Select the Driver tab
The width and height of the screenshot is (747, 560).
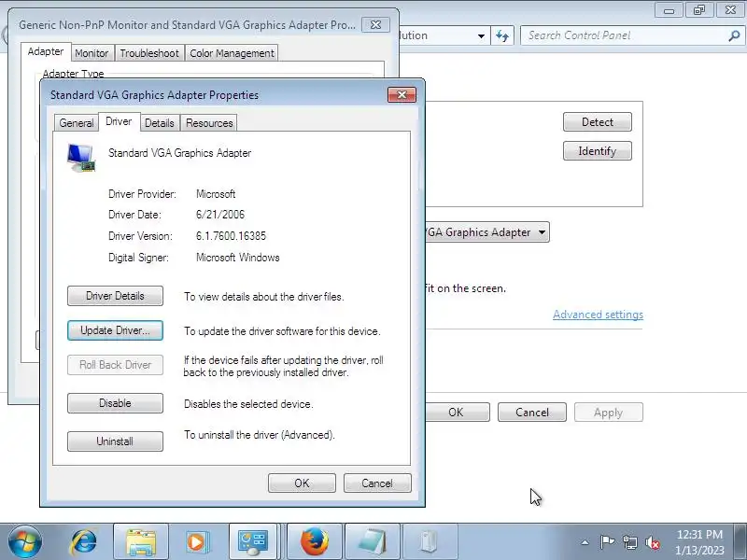(119, 121)
